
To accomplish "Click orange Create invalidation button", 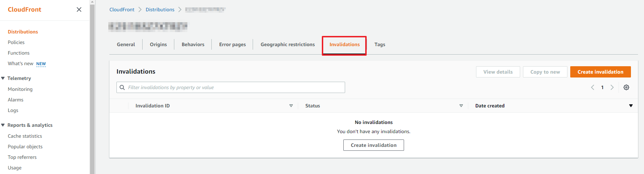I will point(600,72).
